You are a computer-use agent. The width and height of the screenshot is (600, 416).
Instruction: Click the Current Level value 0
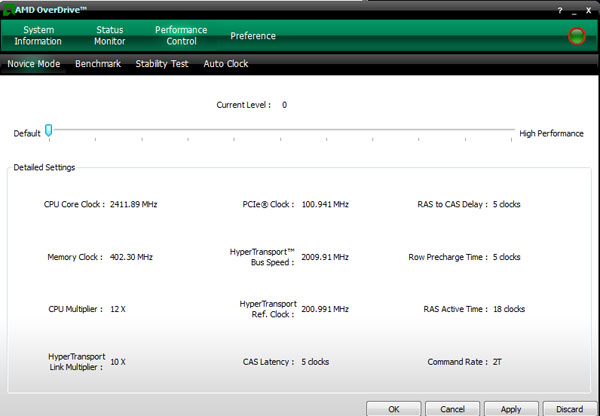284,105
